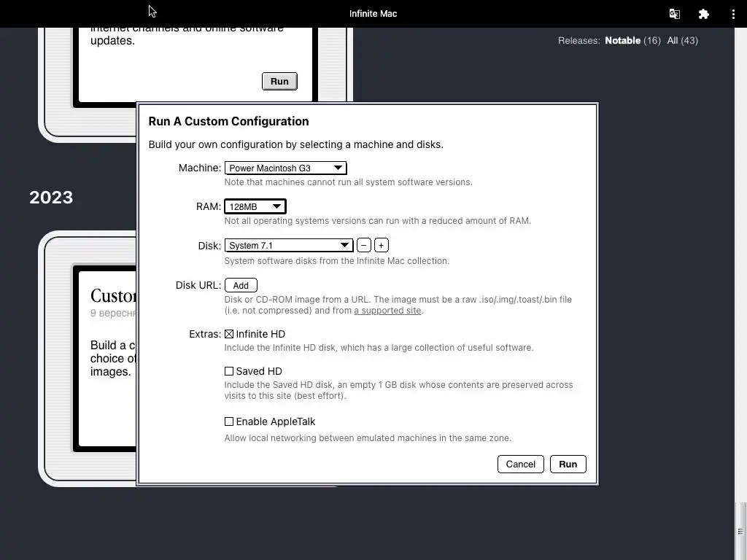Remove disk with the minus button
747x560 pixels.
[x=363, y=245]
